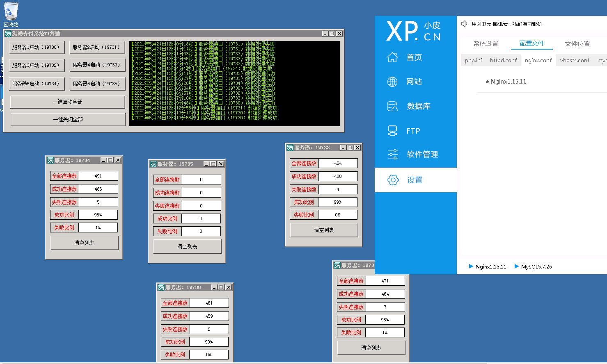Close the 服务器 19733 window
The width and height of the screenshot is (607, 364).
(357, 148)
